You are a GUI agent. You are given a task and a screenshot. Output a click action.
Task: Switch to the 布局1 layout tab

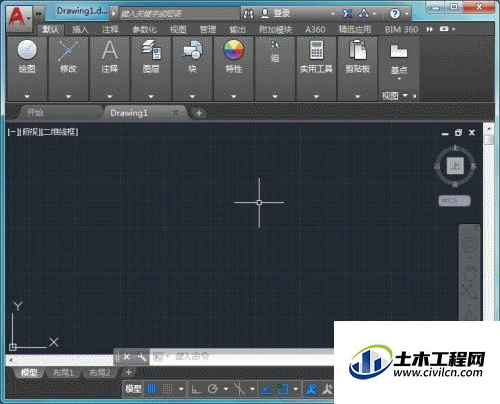coord(63,373)
